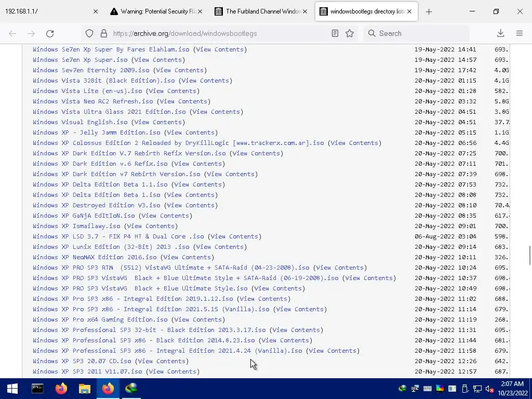
Task: Open Windows XP Dark Edition v.6 Refix.iso
Action: tap(100, 164)
